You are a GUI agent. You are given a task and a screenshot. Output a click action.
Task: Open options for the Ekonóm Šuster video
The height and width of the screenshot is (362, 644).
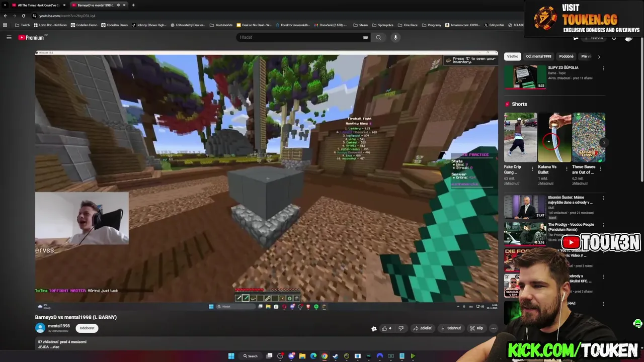603,198
